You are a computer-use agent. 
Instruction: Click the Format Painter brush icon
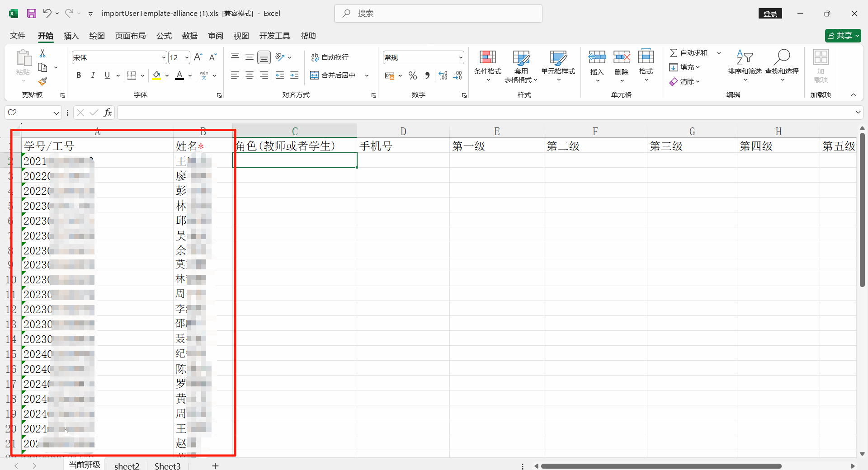pos(42,82)
